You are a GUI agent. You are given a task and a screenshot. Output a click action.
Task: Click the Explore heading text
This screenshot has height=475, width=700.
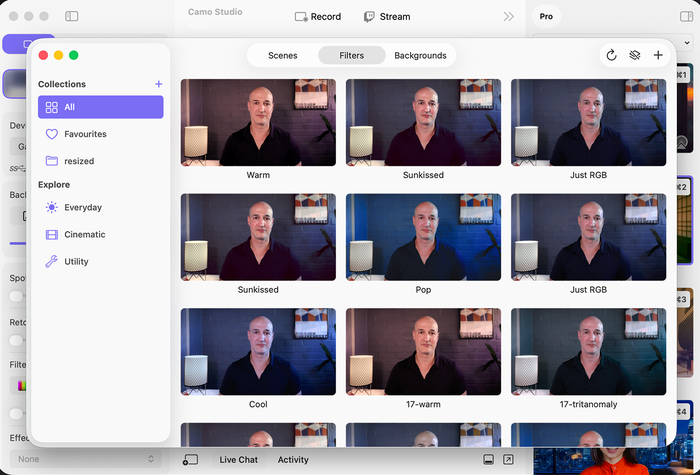(x=54, y=184)
